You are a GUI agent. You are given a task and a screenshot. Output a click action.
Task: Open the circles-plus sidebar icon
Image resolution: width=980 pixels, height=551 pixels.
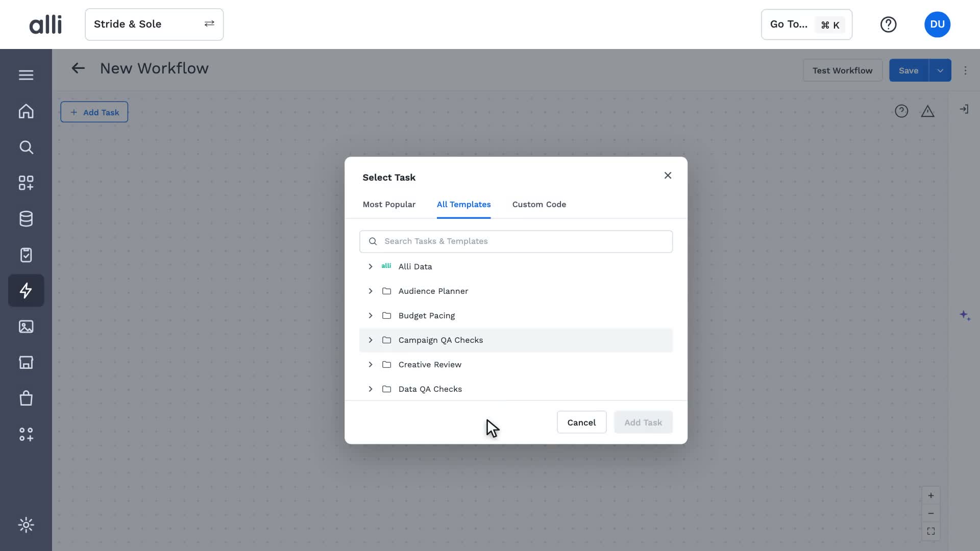26,434
